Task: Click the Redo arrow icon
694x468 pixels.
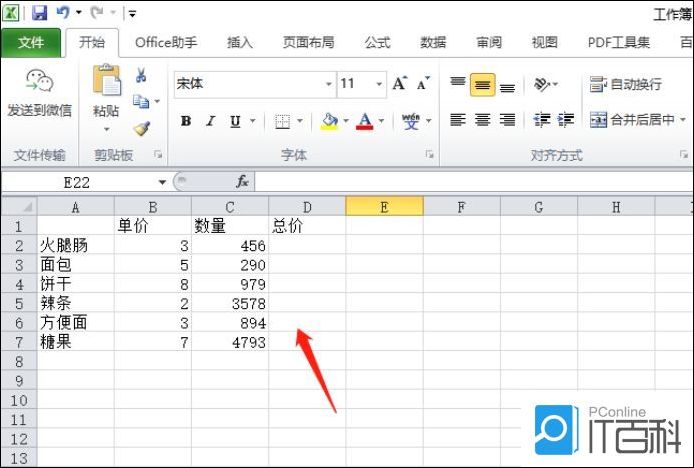Action: [96, 12]
